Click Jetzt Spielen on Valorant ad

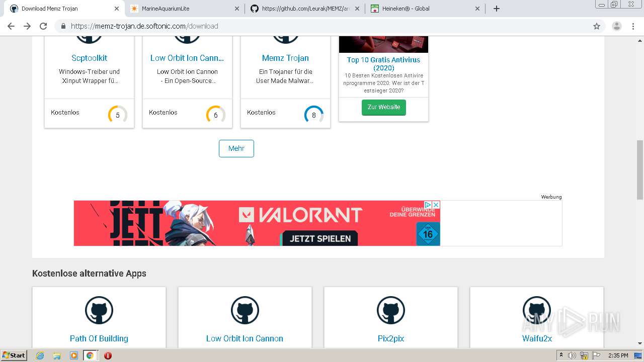click(320, 238)
